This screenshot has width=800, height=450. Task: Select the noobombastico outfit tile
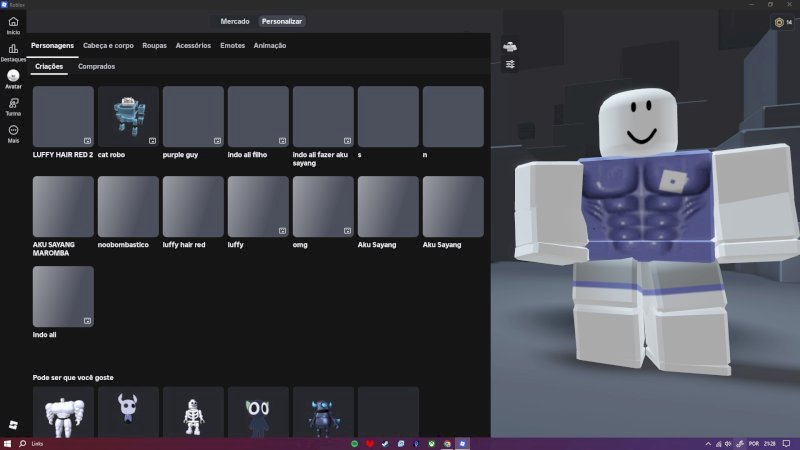point(128,206)
